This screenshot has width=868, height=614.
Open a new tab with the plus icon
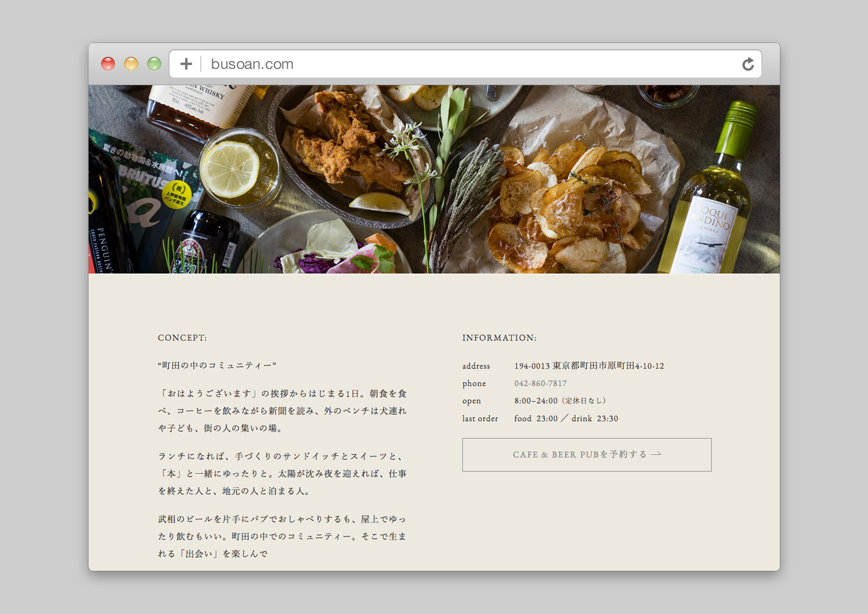pyautogui.click(x=187, y=63)
